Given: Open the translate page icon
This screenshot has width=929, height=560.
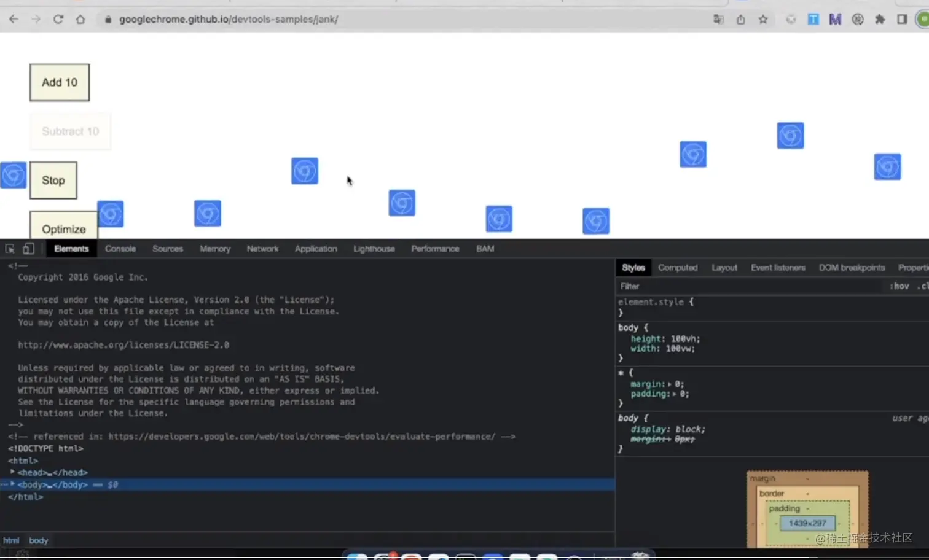Looking at the screenshot, I should coord(718,19).
